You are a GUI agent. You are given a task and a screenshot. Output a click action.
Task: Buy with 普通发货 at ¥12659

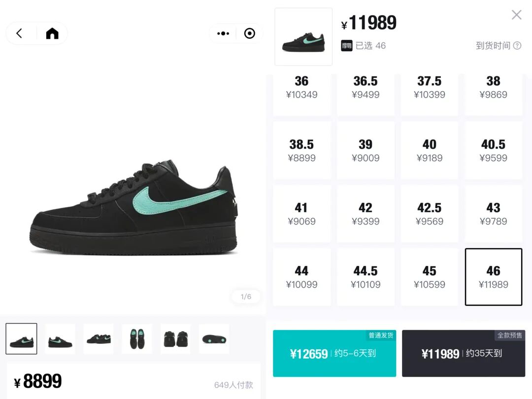[334, 353]
